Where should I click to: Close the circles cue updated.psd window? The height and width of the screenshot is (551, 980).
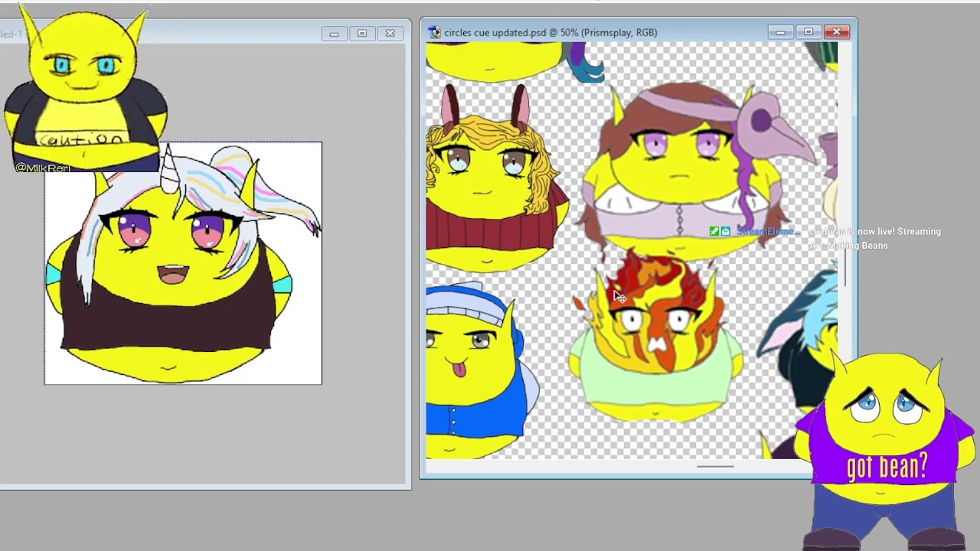point(836,32)
